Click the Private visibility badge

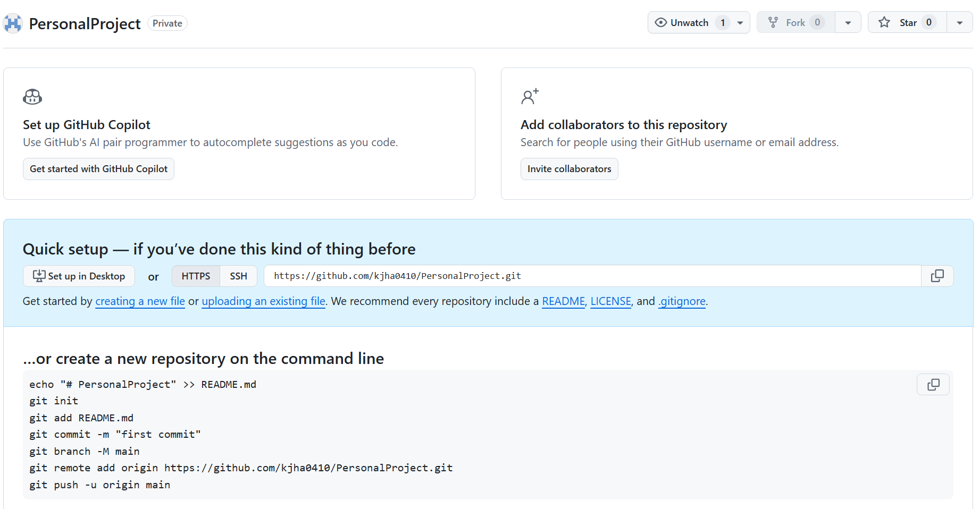click(167, 23)
